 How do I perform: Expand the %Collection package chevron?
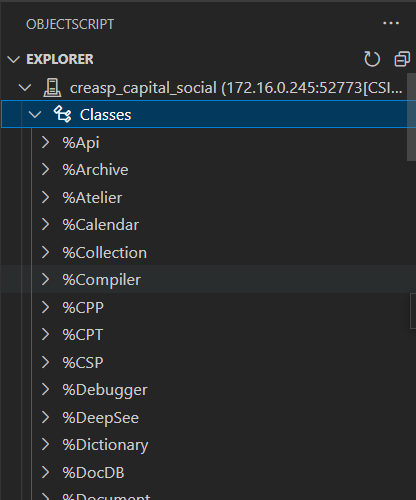click(45, 252)
